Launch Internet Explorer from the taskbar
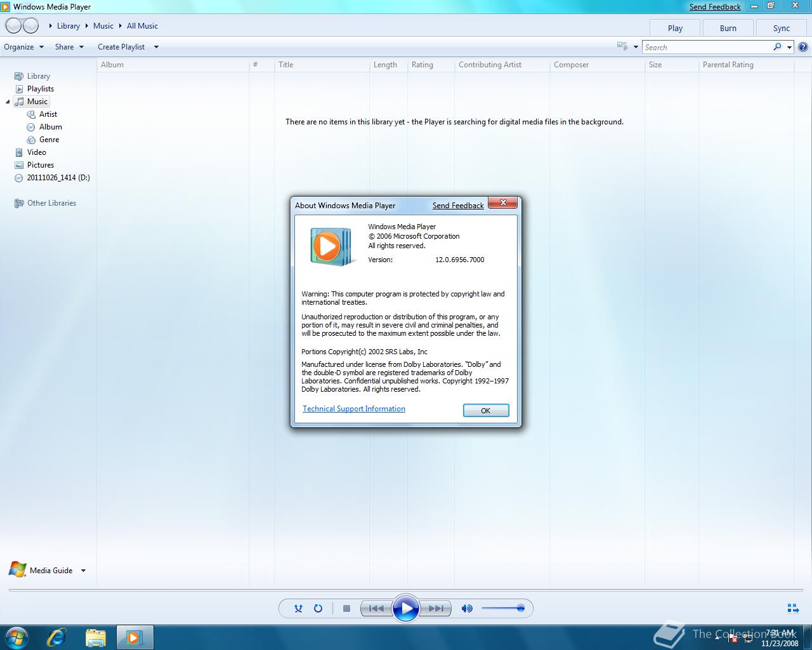812x650 pixels. pyautogui.click(x=56, y=637)
